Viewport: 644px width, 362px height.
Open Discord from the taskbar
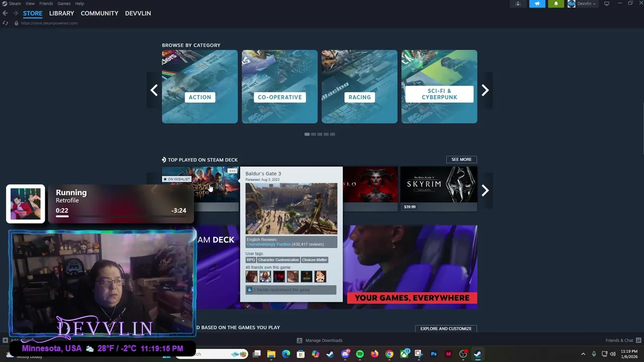pyautogui.click(x=345, y=354)
